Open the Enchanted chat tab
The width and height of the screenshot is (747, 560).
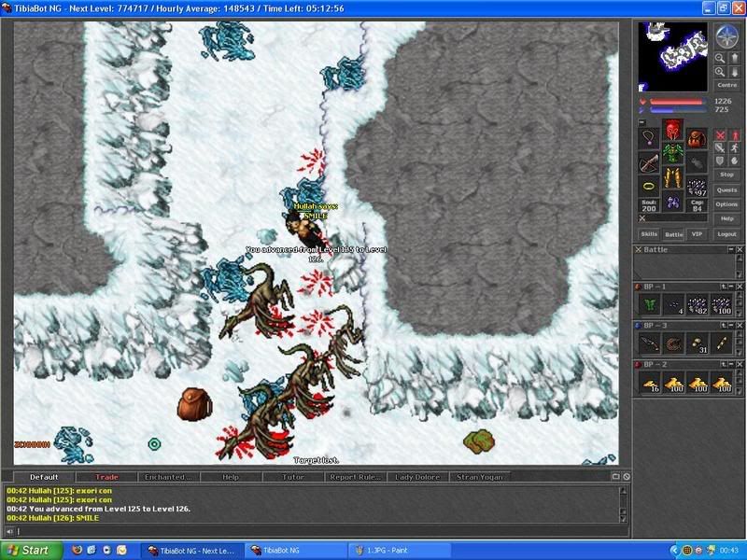pos(169,477)
